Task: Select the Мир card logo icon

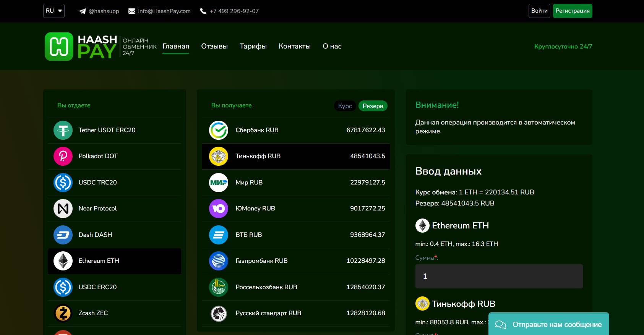Action: [219, 183]
